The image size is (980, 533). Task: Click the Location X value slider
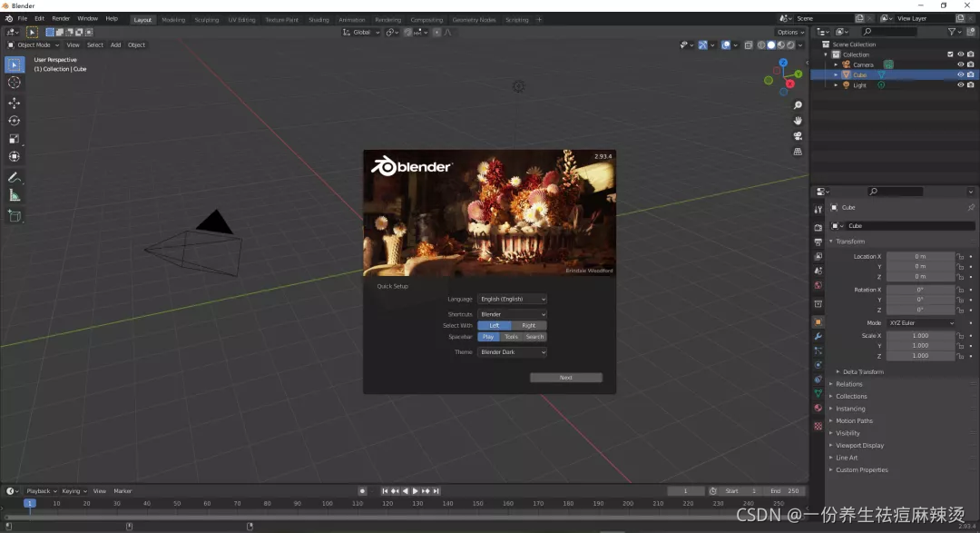pyautogui.click(x=921, y=256)
